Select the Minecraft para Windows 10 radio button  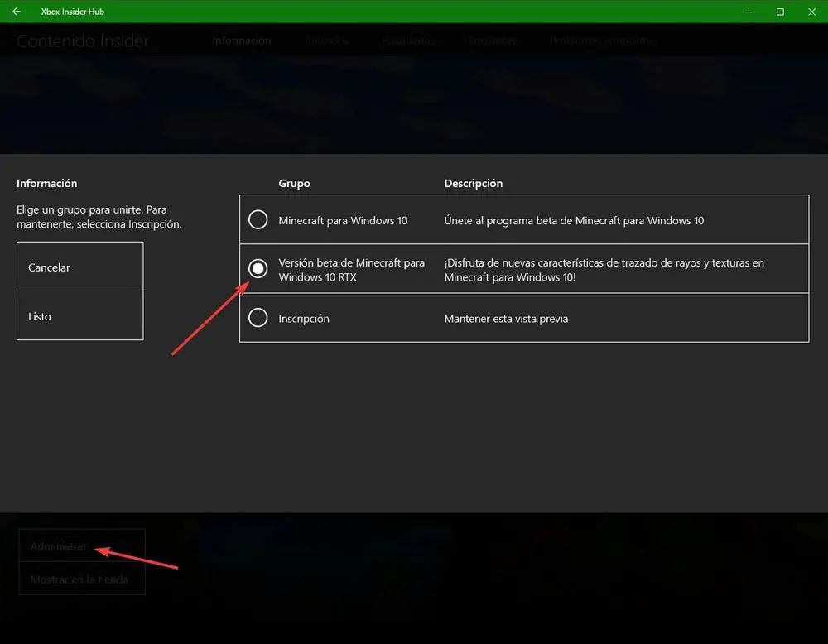pyautogui.click(x=258, y=219)
